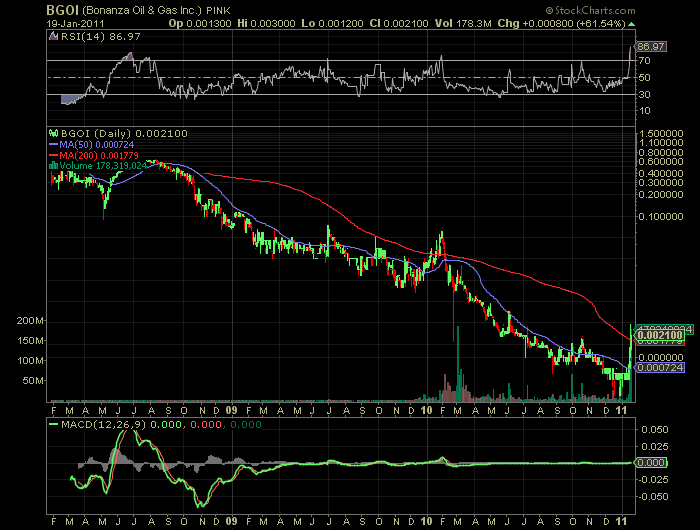This screenshot has height=530, width=700.
Task: Click the RSI 70 overbought axis label
Action: pos(644,60)
